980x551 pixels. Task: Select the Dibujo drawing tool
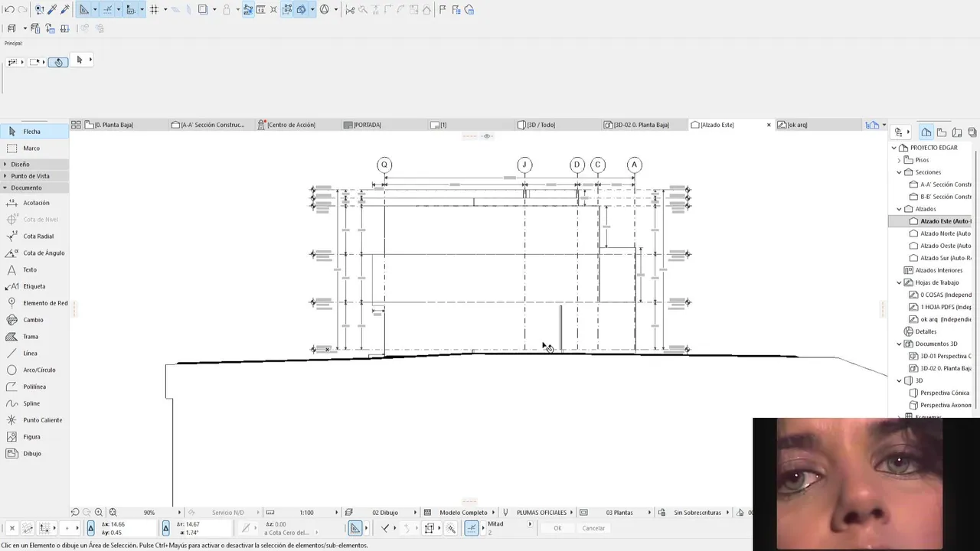(x=34, y=454)
